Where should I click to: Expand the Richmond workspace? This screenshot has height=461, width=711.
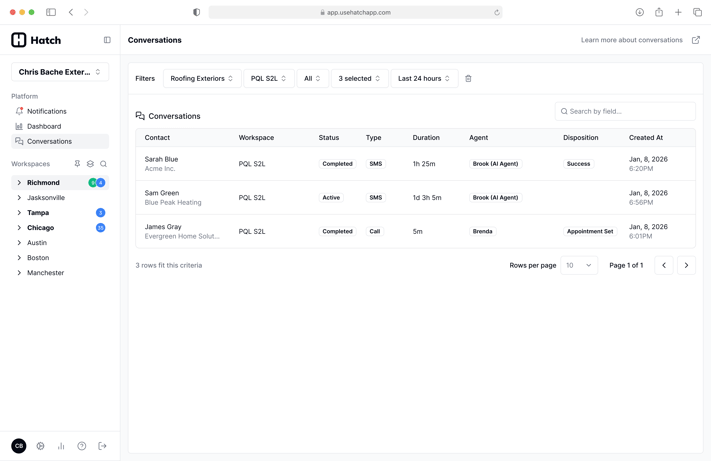[x=19, y=183]
